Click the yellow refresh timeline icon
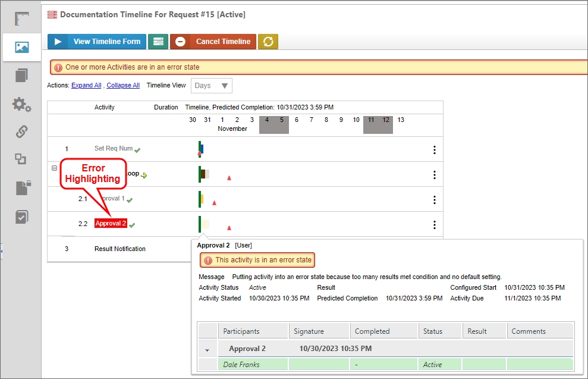This screenshot has width=588, height=379. [268, 42]
